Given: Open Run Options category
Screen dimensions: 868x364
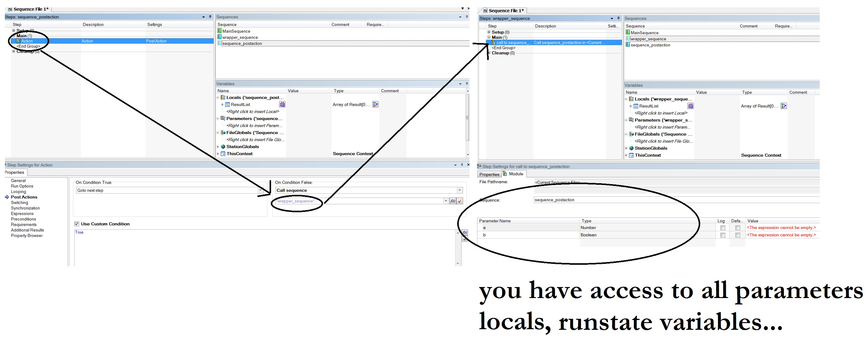Looking at the screenshot, I should (22, 186).
